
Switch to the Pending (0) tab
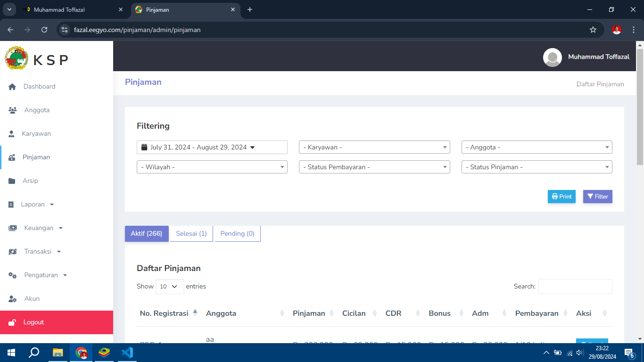[x=237, y=234]
